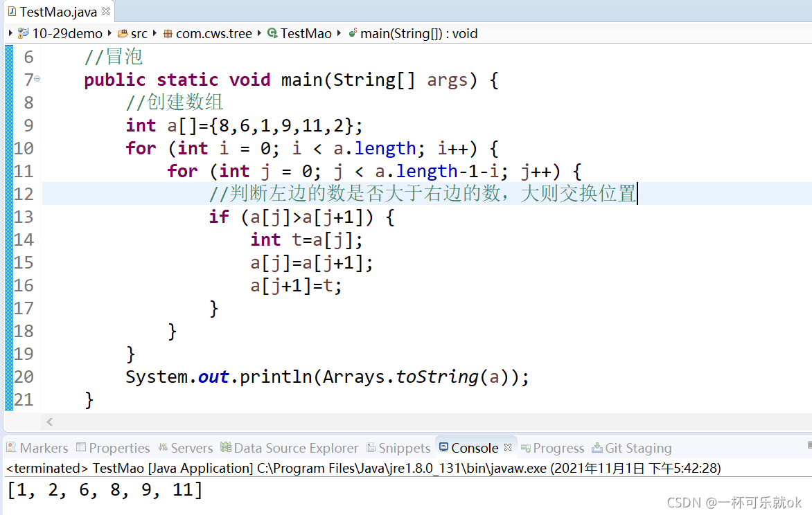
Task: Open Data Source Explorer via its icon
Action: (x=226, y=446)
